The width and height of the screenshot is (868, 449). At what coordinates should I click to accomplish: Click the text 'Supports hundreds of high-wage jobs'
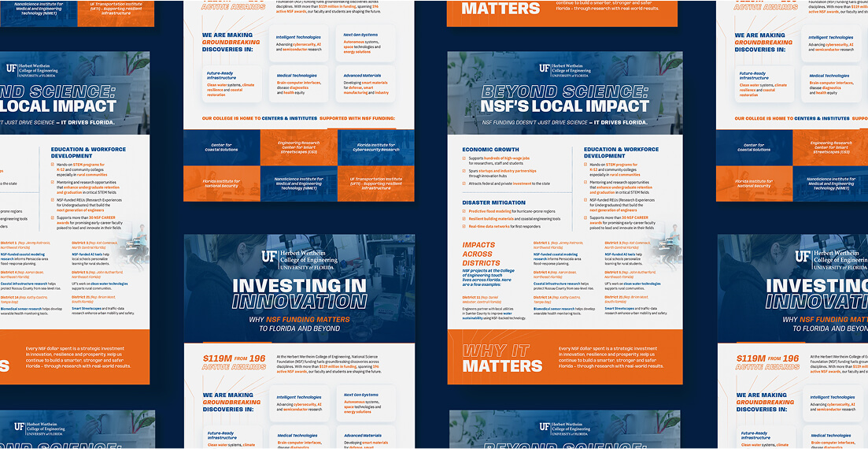pyautogui.click(x=499, y=158)
